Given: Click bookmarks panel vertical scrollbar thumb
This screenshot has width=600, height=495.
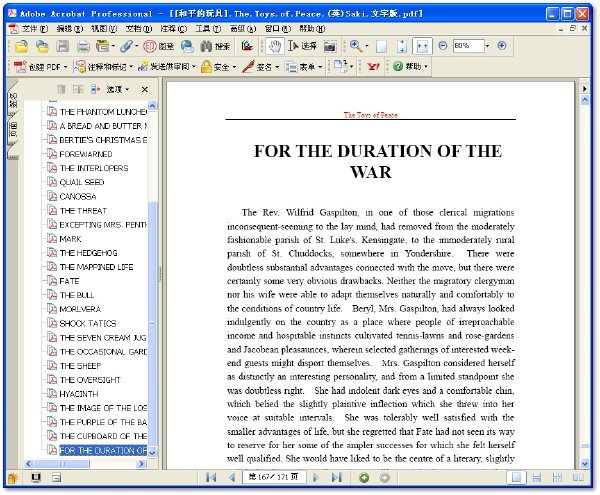Looking at the screenshot, I should (152, 324).
